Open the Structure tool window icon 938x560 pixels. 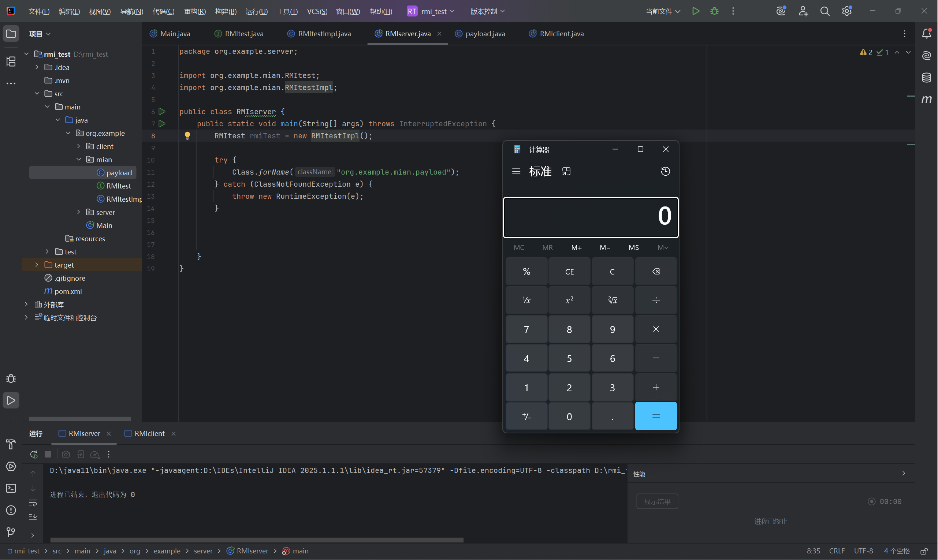(11, 61)
